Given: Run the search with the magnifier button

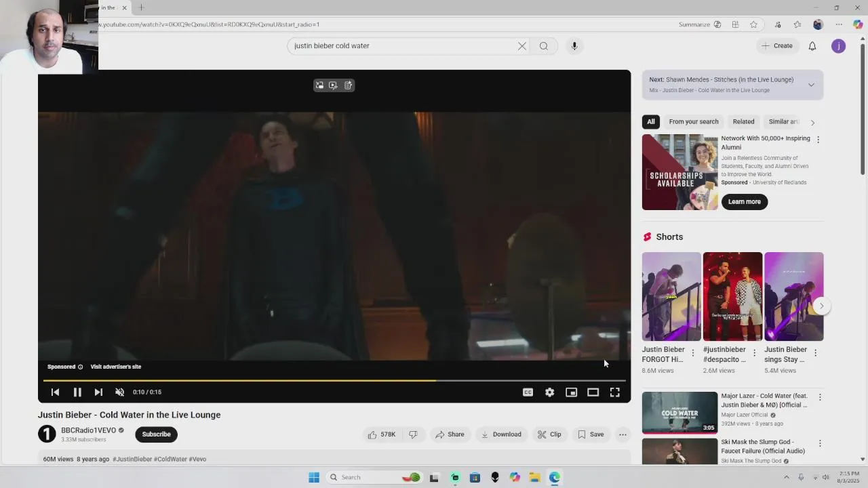Looking at the screenshot, I should click(544, 46).
